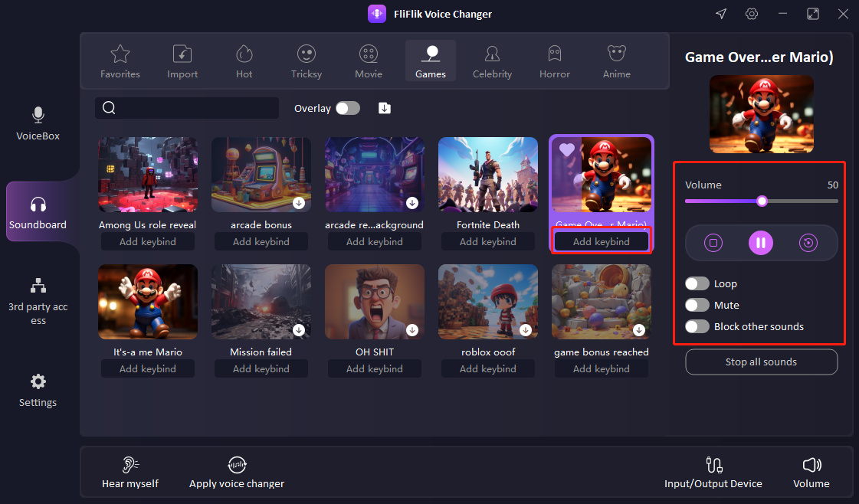Switch to the Celebrity tab
Screen dimensions: 859x504
tap(492, 61)
